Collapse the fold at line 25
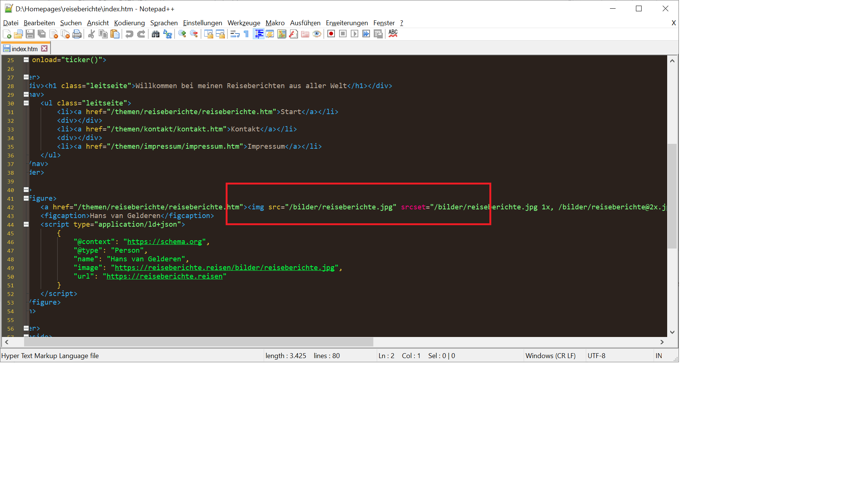Screen dimensions: 868x488 point(26,59)
